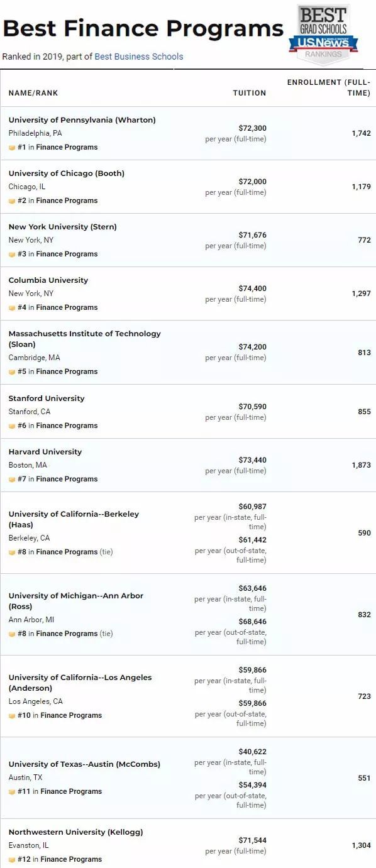
Task: Click the #4 rank badge icon for Columbia
Action: pos(12,308)
